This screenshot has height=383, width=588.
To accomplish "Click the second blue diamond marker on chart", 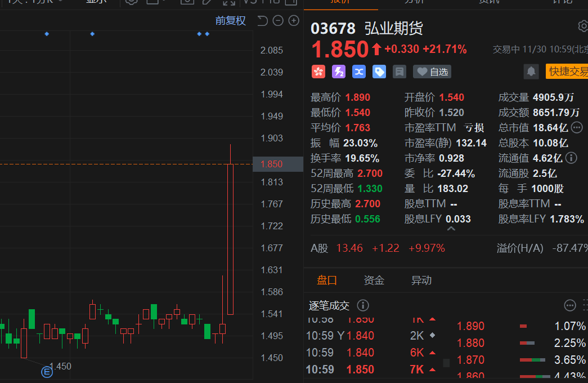I will (92, 34).
